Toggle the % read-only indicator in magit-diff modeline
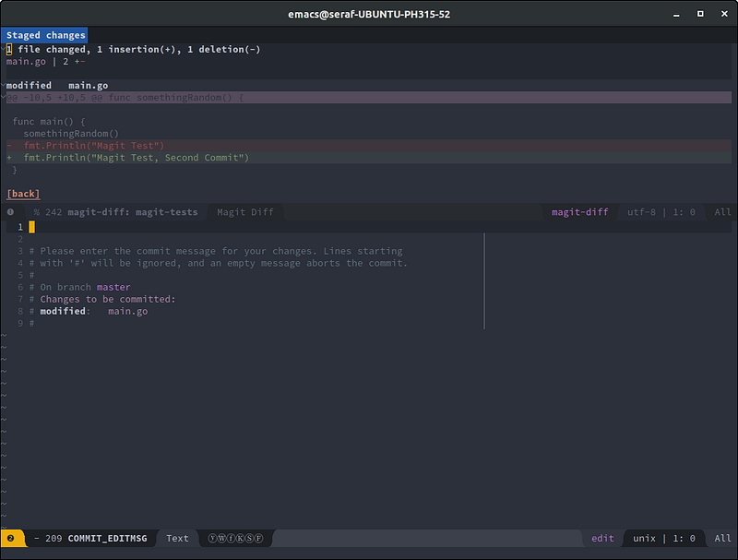 36,212
